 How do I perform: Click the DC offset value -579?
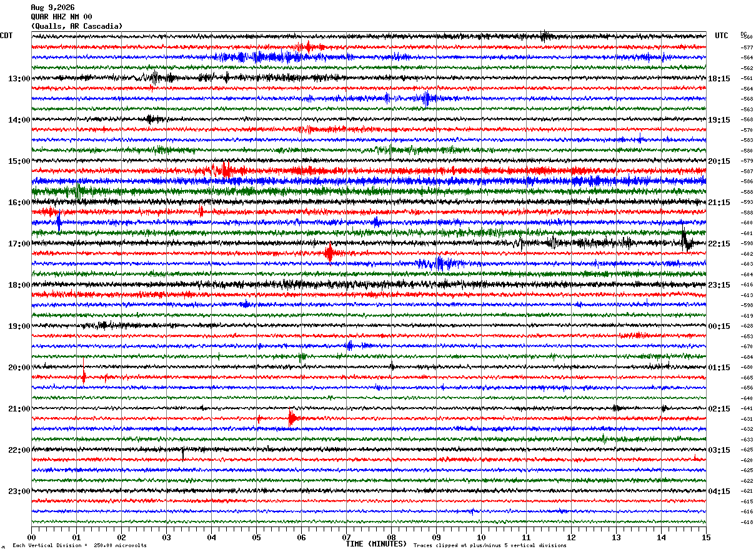point(747,161)
